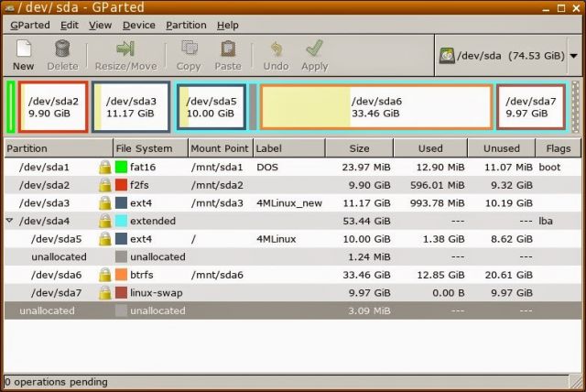
Task: Click the "0 operations pending" status bar text
Action: [x=56, y=382]
